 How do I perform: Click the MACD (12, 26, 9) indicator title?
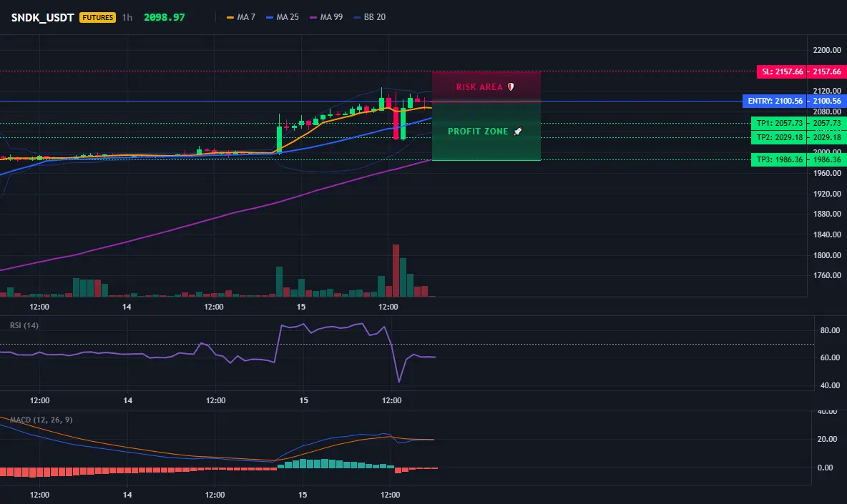coord(41,420)
